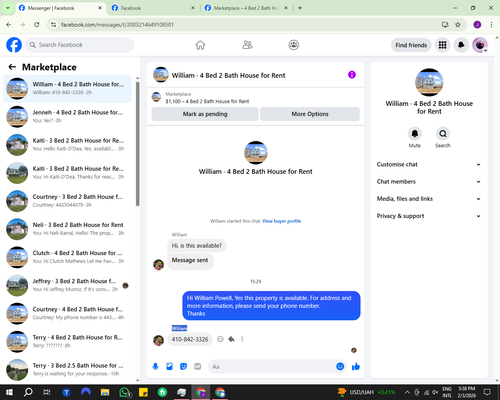Open WhatsApp from the taskbar
Screen dimensions: 500x400
124,392
